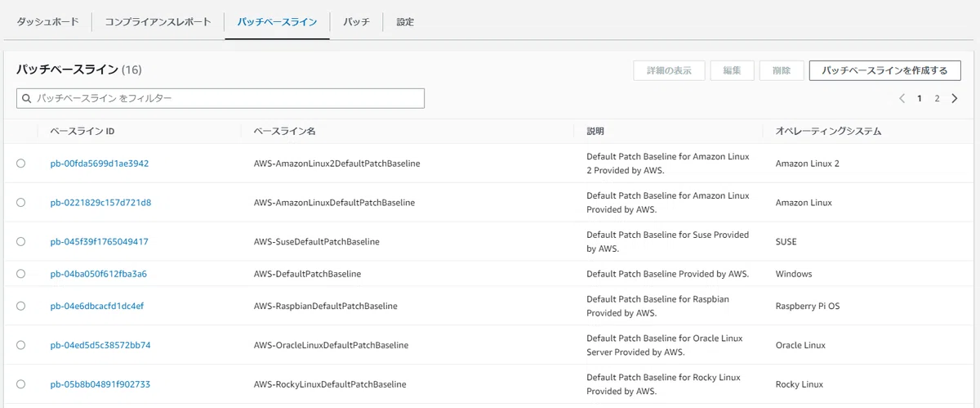Open baseline link pb-05b8b04891f902733

coord(100,384)
